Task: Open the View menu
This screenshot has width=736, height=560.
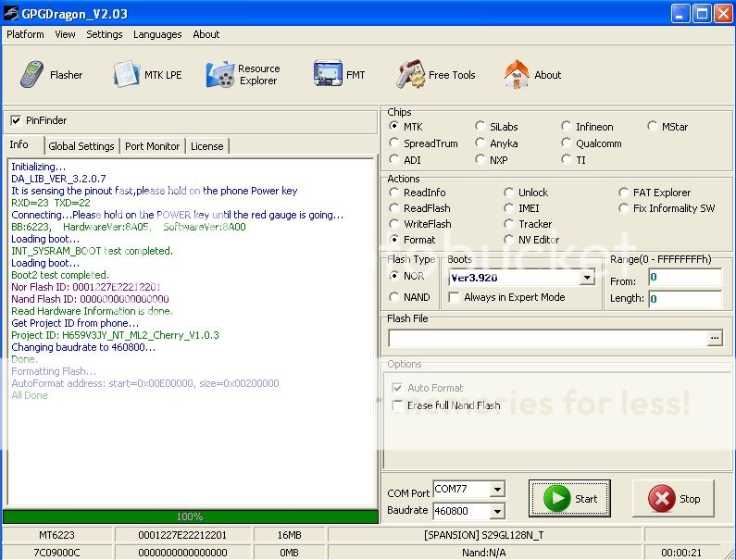Action: pos(65,34)
